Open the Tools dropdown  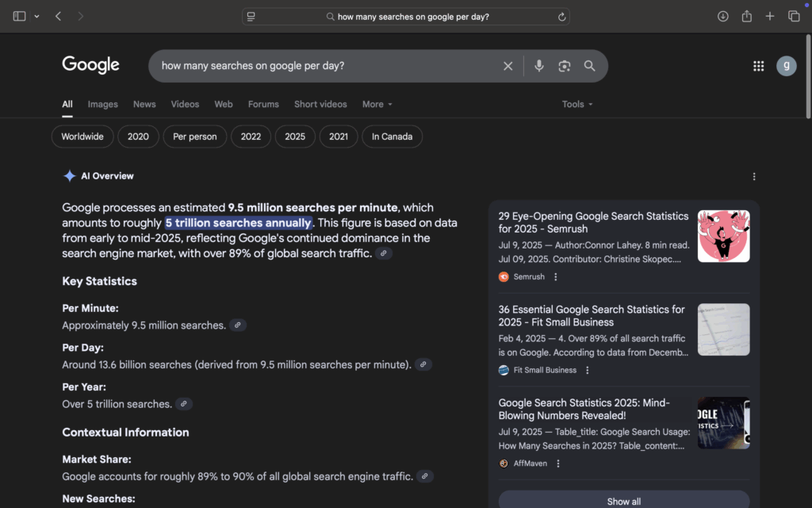coord(577,104)
